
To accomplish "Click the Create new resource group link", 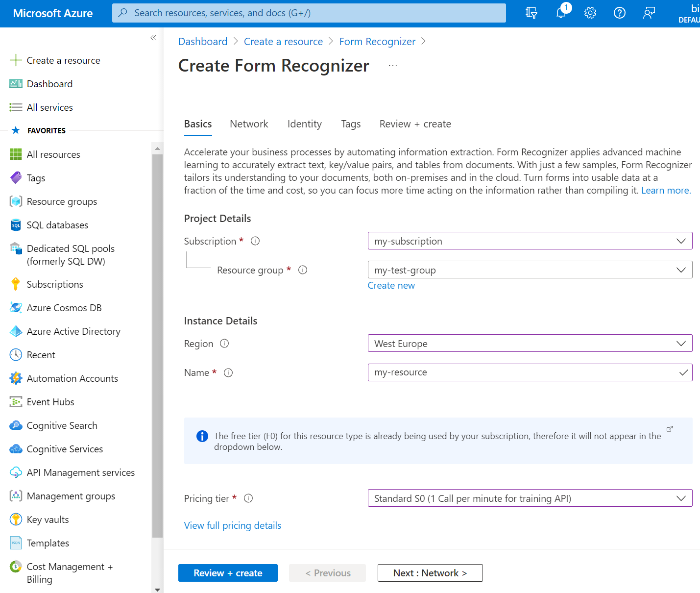I will (x=391, y=285).
